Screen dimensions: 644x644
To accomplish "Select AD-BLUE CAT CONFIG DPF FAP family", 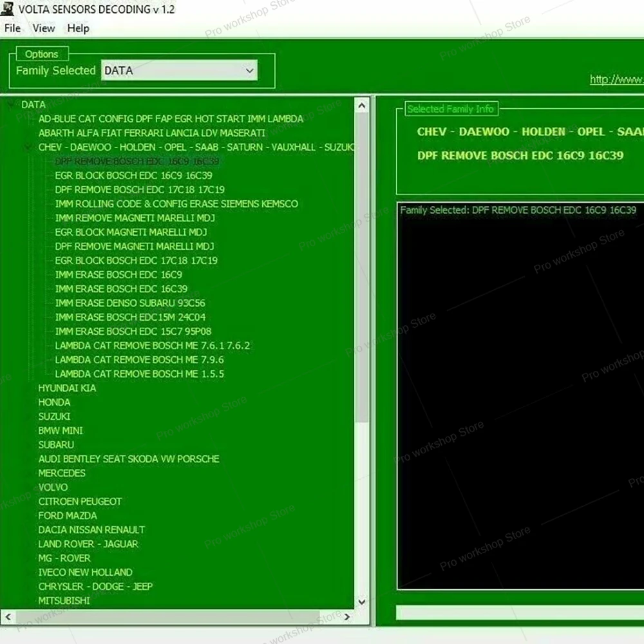I will 171,118.
